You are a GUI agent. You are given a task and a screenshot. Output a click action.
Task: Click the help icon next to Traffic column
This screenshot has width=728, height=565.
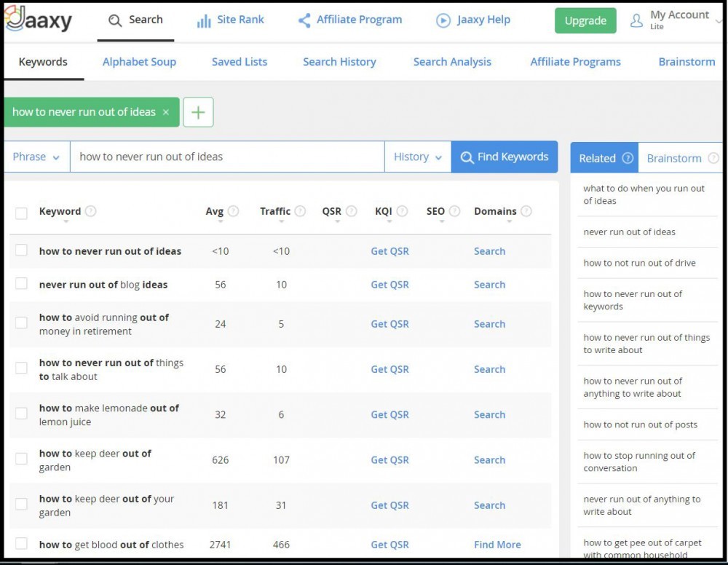[301, 211]
